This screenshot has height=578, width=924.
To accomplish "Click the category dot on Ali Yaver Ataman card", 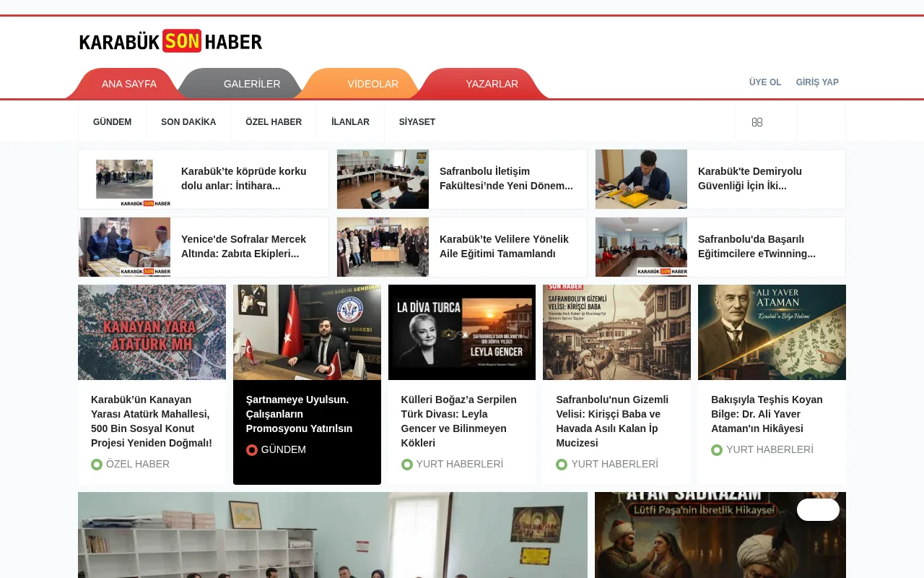I will point(717,449).
